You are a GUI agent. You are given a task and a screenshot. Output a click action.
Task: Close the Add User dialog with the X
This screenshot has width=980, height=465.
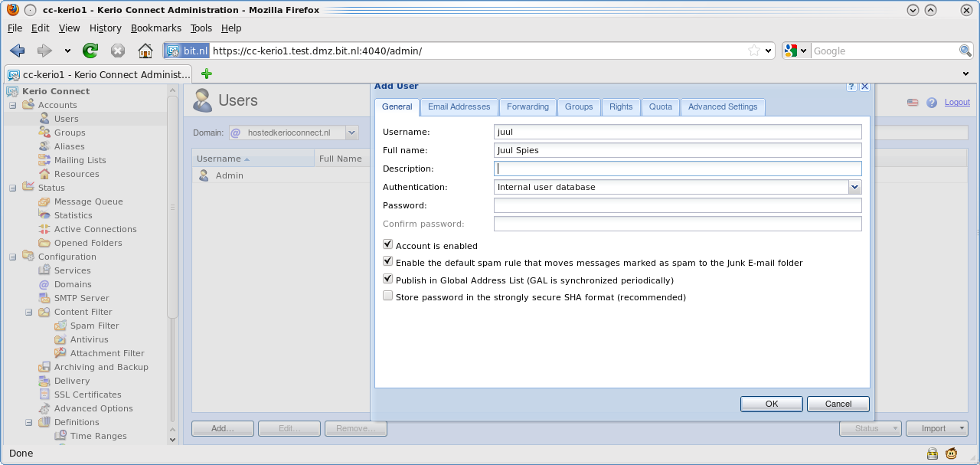(865, 87)
